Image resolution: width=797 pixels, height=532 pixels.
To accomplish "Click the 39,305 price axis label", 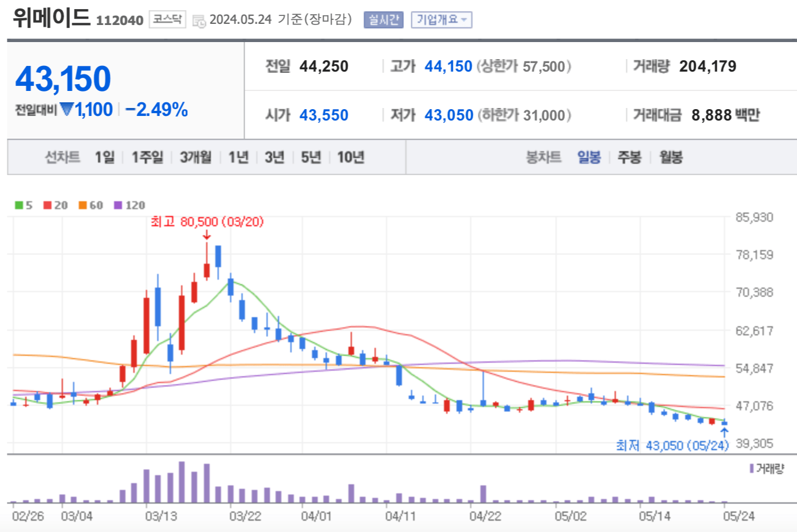I will point(754,443).
